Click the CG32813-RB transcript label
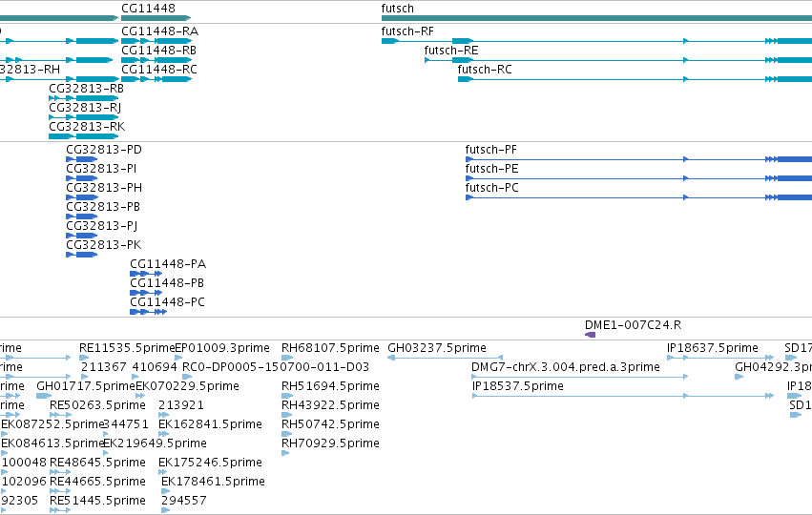The width and height of the screenshot is (812, 515). point(87,89)
